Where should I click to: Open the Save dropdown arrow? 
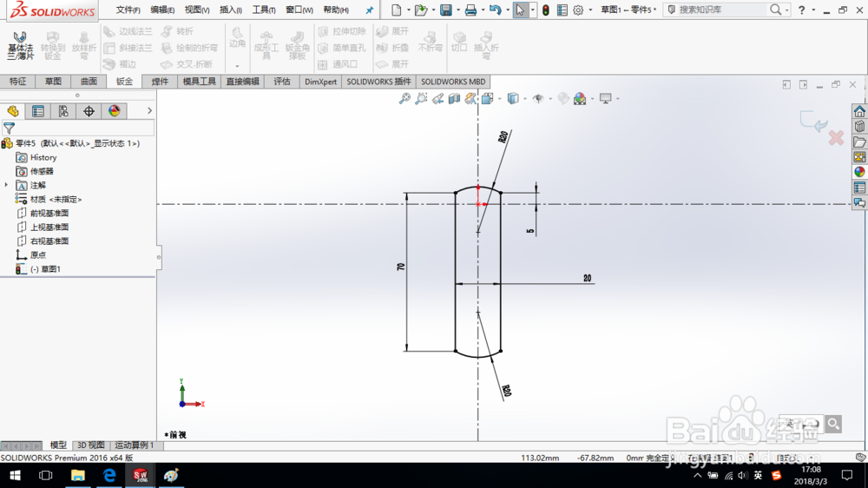(x=457, y=10)
